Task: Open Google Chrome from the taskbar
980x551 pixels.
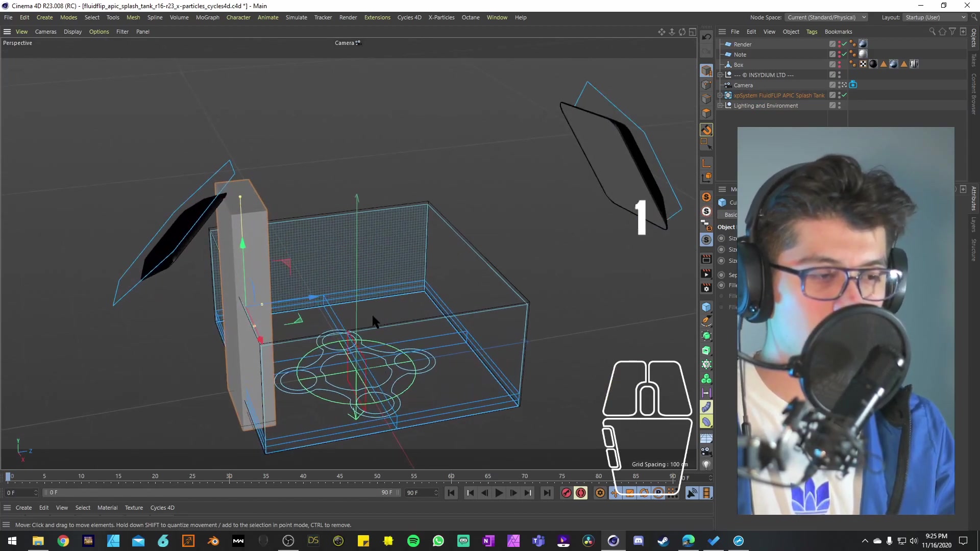Action: pos(63,541)
